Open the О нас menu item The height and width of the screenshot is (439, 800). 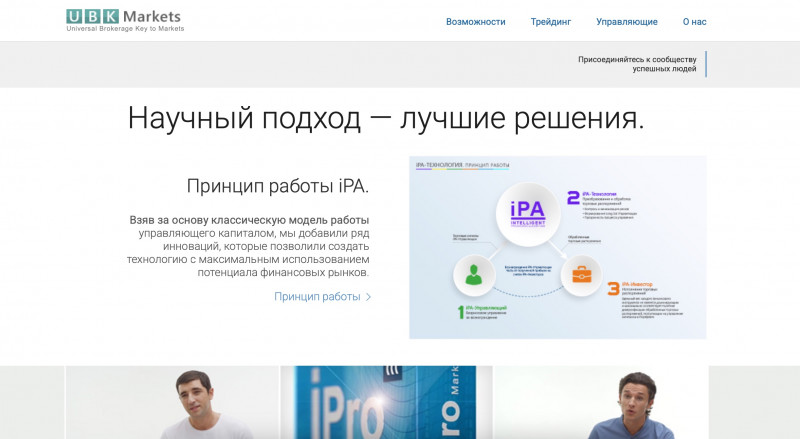tap(694, 22)
